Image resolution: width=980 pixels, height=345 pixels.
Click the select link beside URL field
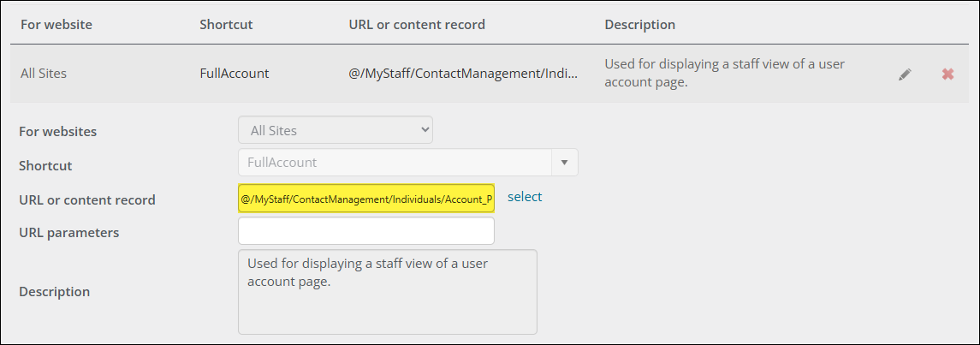pyautogui.click(x=525, y=197)
